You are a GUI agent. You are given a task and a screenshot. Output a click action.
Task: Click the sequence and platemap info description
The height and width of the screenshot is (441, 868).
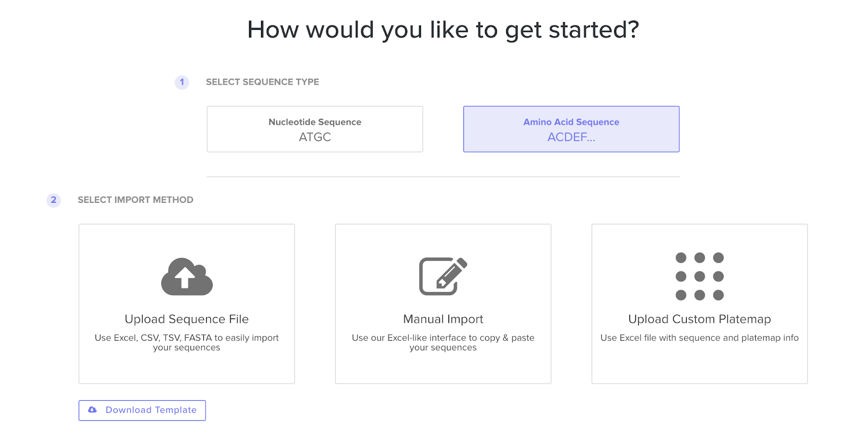(x=699, y=337)
